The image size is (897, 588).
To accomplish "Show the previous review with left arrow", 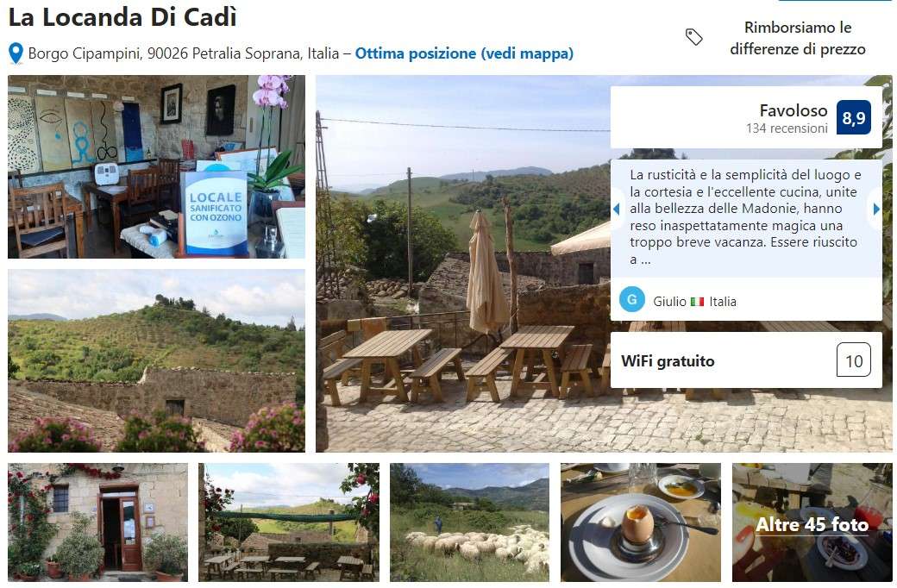I will (616, 210).
